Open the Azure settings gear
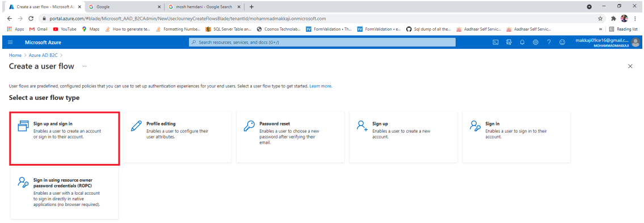This screenshot has height=223, width=644. 536,43
